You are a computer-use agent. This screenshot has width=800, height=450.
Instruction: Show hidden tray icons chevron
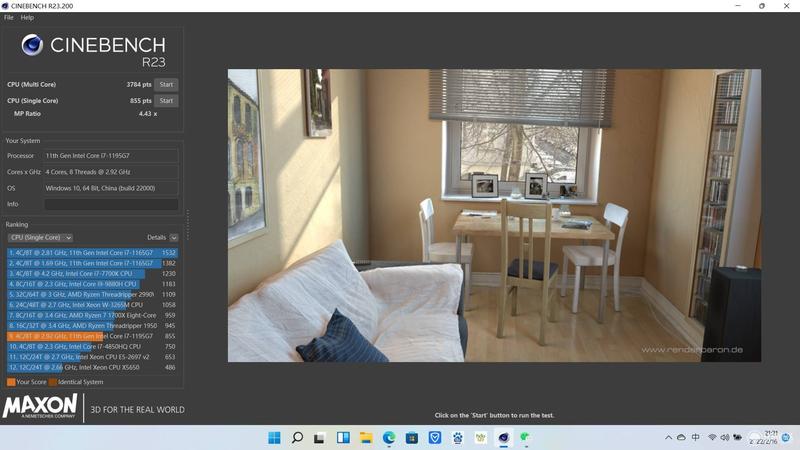click(668, 438)
